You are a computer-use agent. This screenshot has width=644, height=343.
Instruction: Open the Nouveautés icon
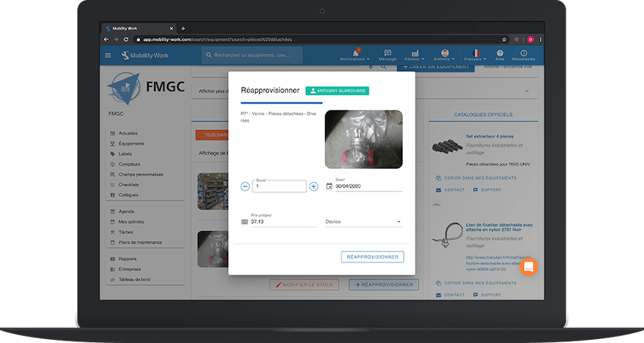524,53
